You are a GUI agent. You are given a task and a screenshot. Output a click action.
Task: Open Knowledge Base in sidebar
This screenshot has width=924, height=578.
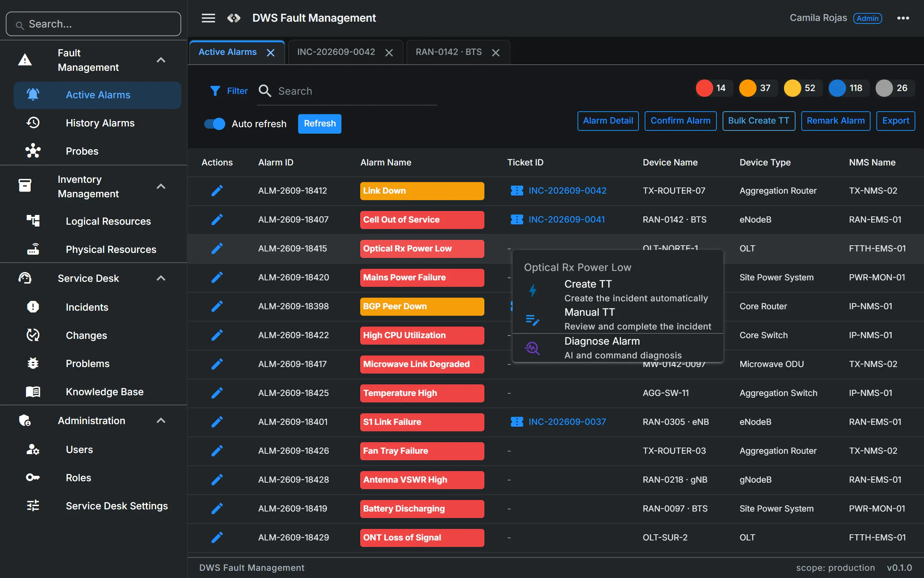point(97,392)
